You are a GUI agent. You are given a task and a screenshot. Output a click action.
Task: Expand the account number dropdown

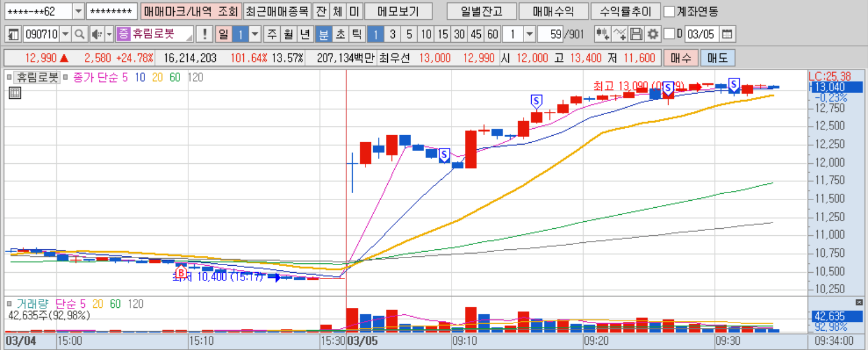click(78, 11)
